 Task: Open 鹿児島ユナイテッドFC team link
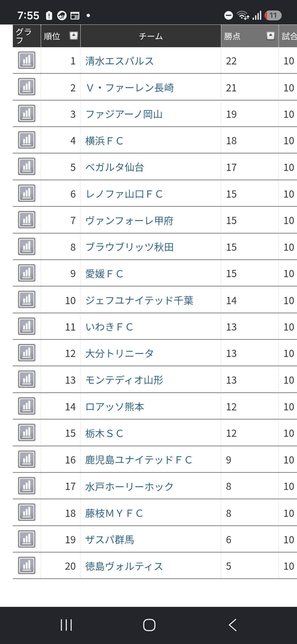139,460
